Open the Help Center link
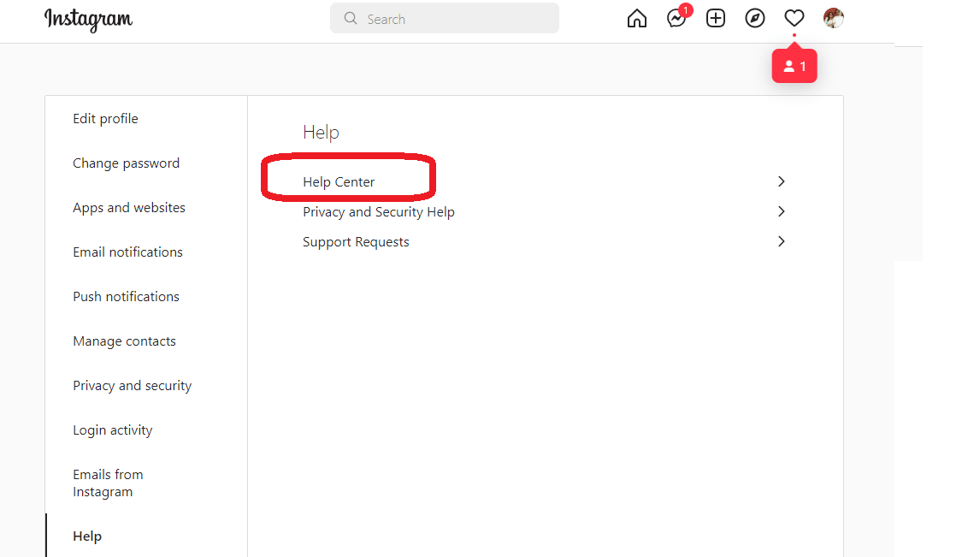 339,182
